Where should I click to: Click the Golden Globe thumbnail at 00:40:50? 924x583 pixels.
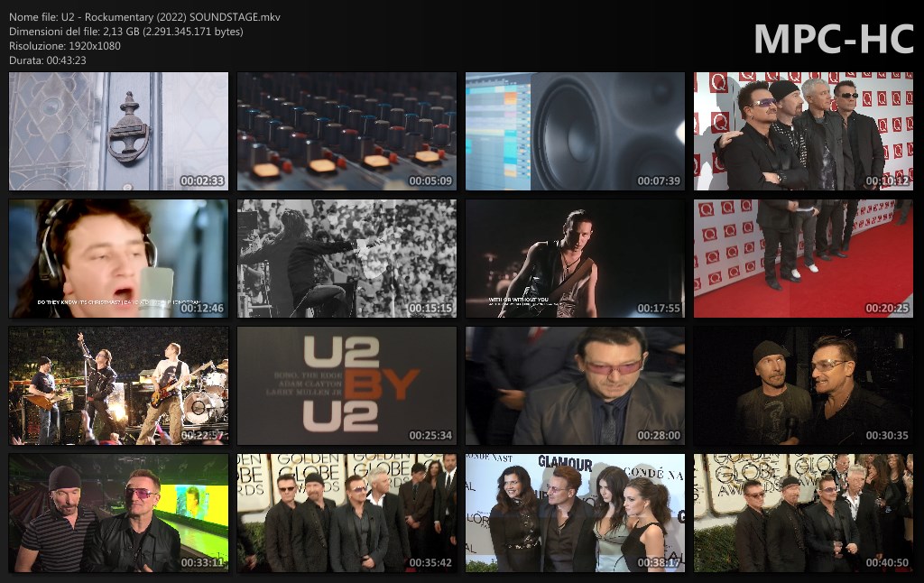pyautogui.click(x=803, y=514)
